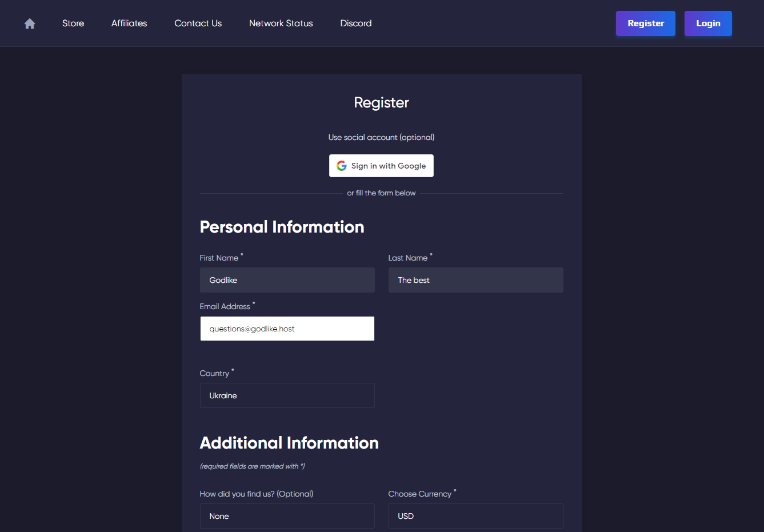The image size is (764, 532).
Task: Click the Register button in header
Action: tap(646, 23)
